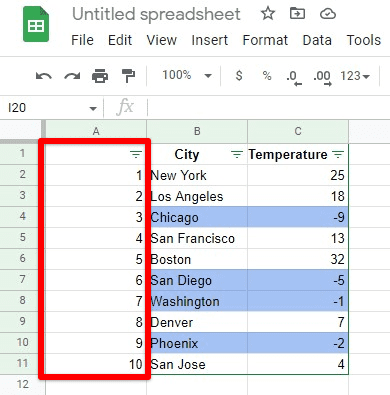Screen dimensions: 390x395
Task: Format as currency with dollar icon
Action: pos(239,76)
